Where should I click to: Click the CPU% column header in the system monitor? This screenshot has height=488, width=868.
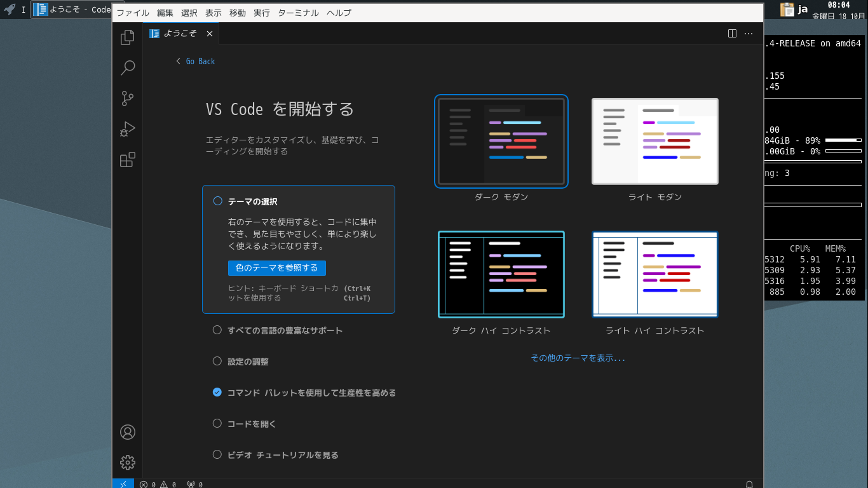(800, 248)
